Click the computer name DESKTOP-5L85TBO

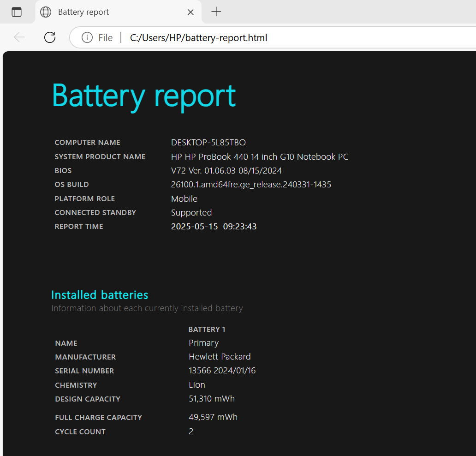coord(208,143)
